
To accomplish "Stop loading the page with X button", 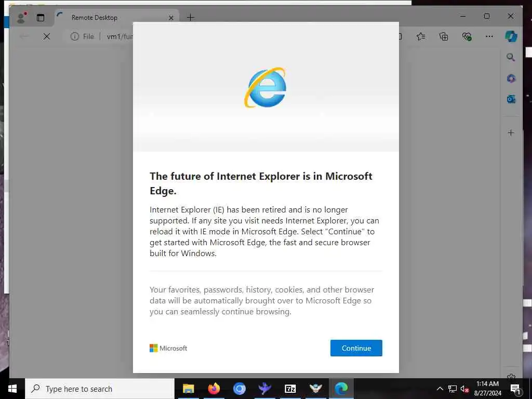I will [47, 36].
